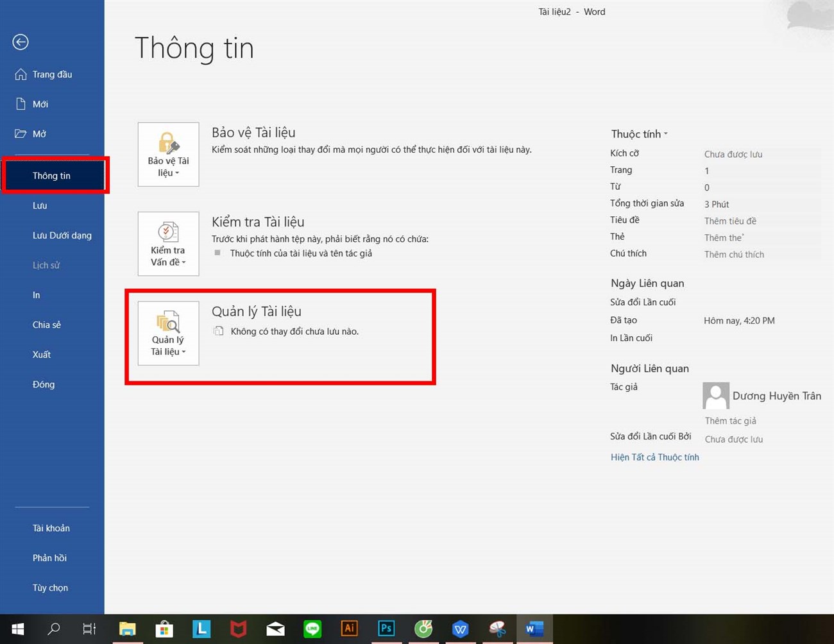
Task: Open the paint palette app in taskbar
Action: [497, 629]
